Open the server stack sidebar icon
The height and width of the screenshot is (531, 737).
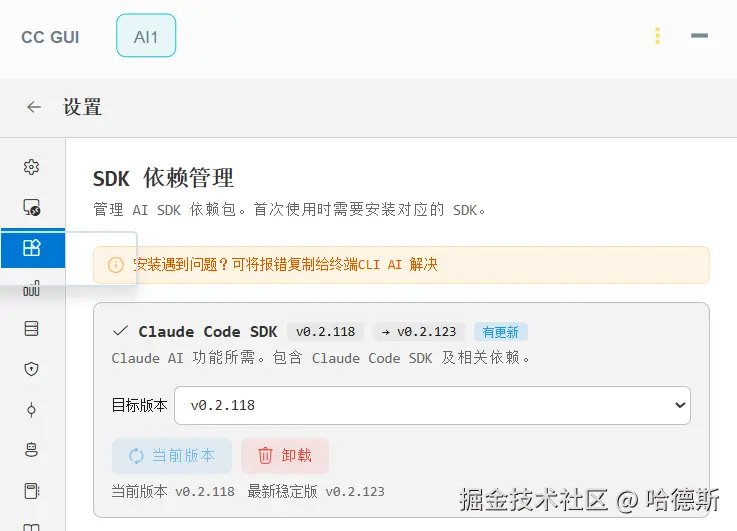31,328
